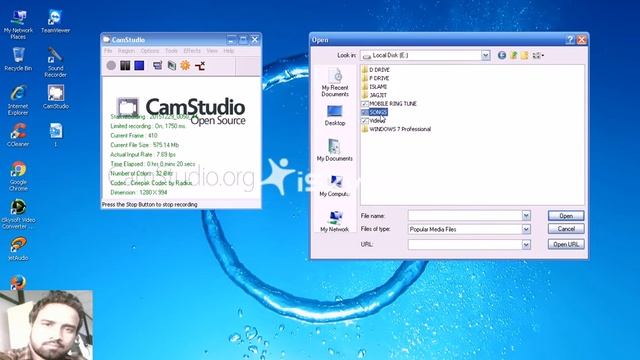The image size is (640, 360).
Task: Go to My Network in places bar
Action: [x=335, y=221]
